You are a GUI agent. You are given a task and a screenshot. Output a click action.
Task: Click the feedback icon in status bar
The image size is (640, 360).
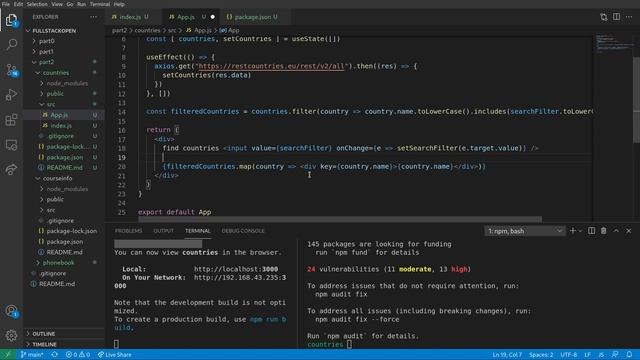point(615,355)
